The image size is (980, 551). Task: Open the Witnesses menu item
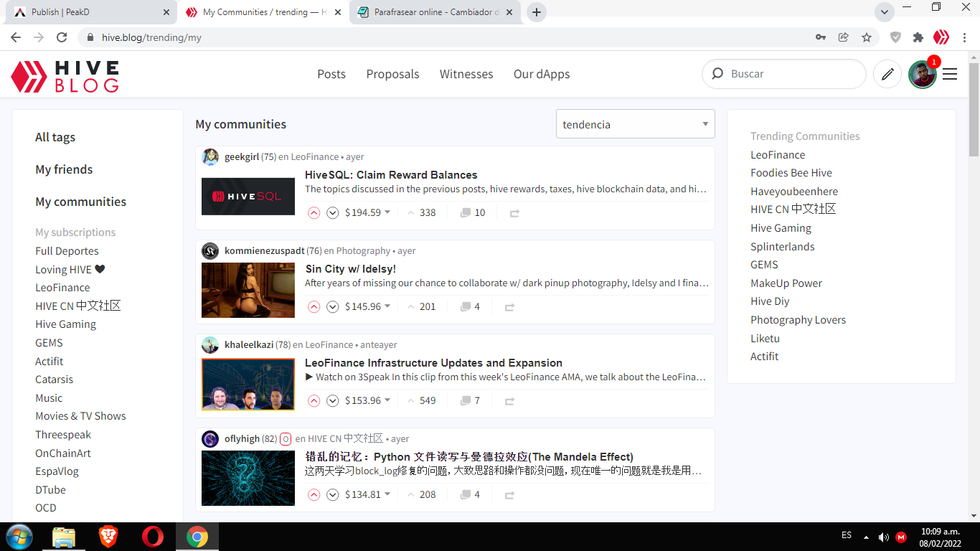466,74
